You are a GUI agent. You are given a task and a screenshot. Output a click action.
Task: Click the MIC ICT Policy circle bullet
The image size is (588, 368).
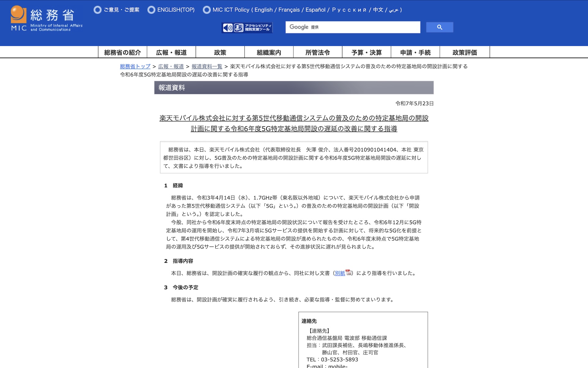point(207,10)
